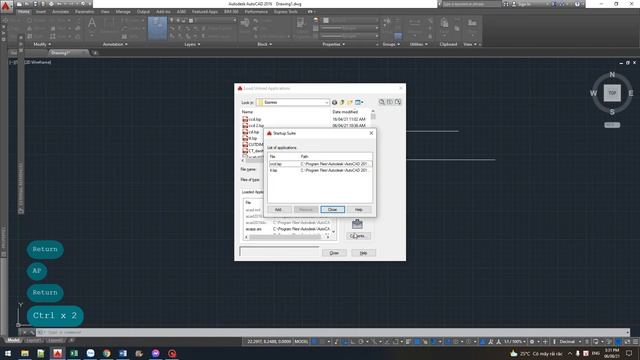Switch to the Manage ribbon tab
Viewport: 640px width, 360px height.
[123, 12]
